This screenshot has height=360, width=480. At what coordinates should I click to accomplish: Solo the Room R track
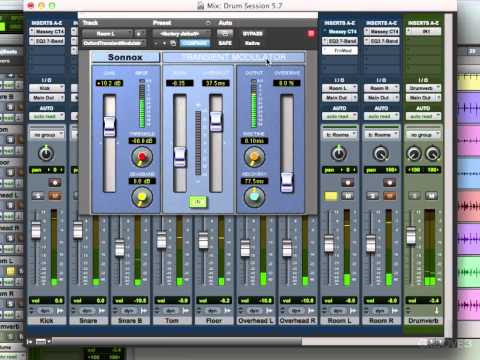[x=372, y=196]
